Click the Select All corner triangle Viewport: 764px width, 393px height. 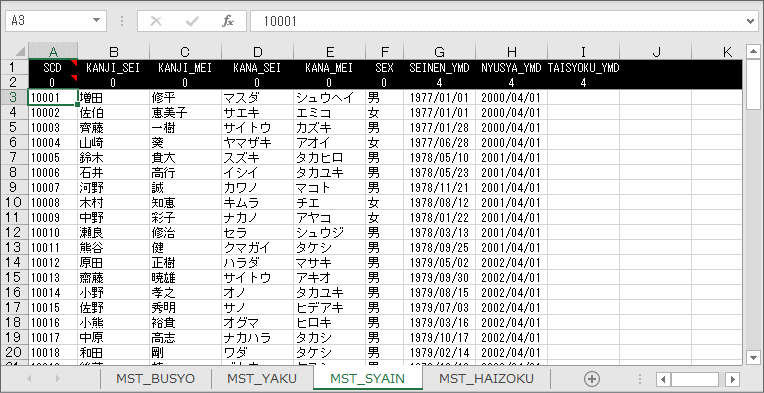coord(20,52)
